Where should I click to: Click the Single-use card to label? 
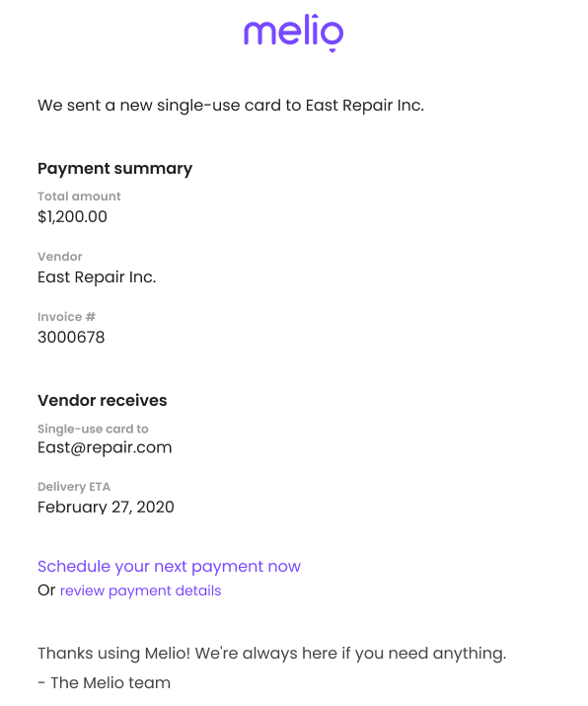coord(93,429)
